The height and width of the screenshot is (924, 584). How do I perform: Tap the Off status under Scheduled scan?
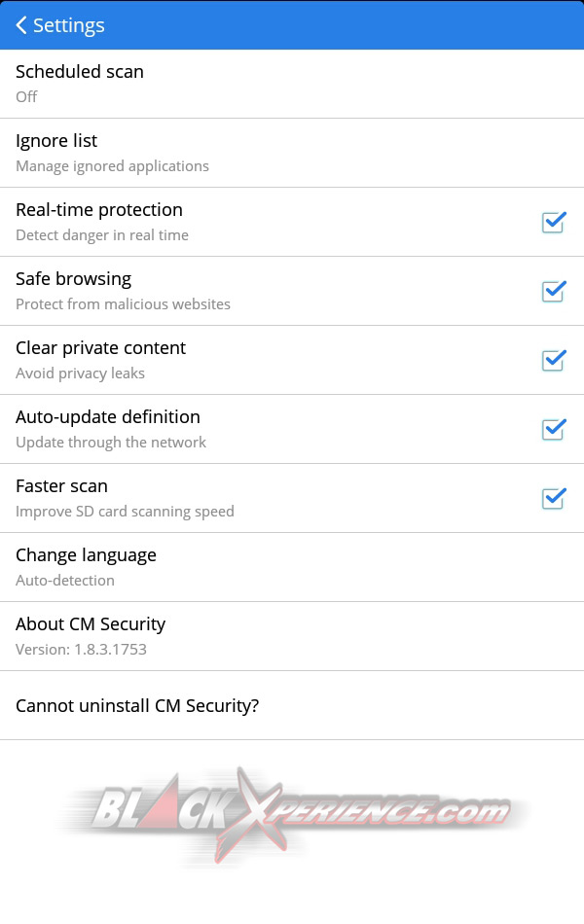click(x=25, y=96)
